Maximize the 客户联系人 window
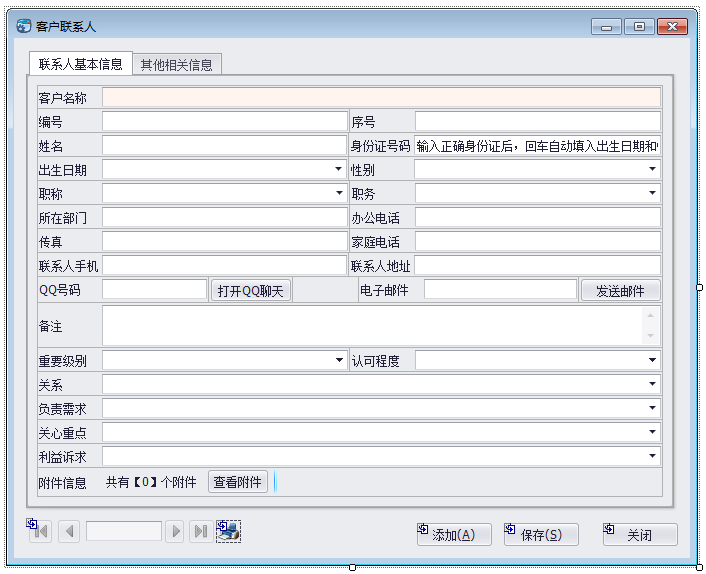Screen dimensions: 706x574 [639, 27]
